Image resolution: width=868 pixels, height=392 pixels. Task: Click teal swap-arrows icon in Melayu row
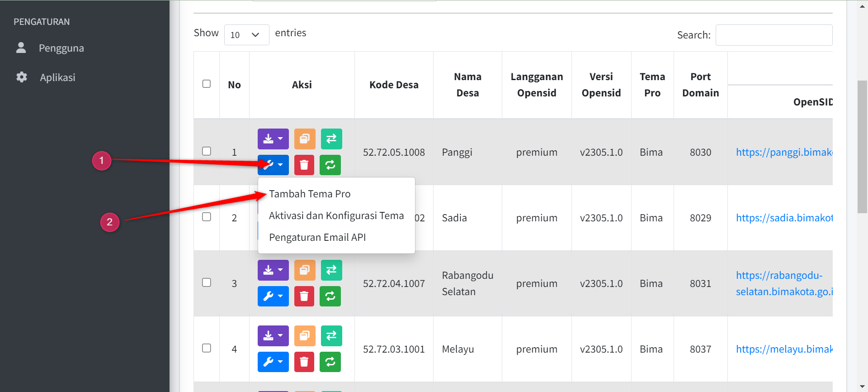click(x=331, y=336)
